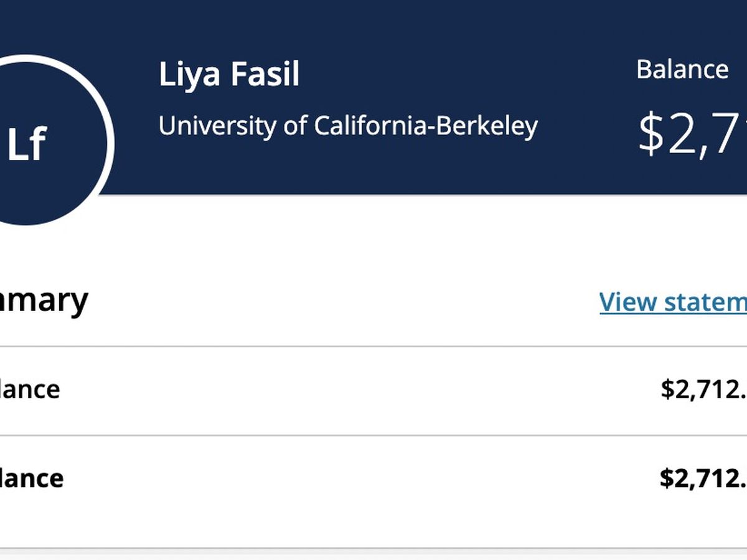
Task: Click the Lf profile avatar circle
Action: click(x=37, y=143)
